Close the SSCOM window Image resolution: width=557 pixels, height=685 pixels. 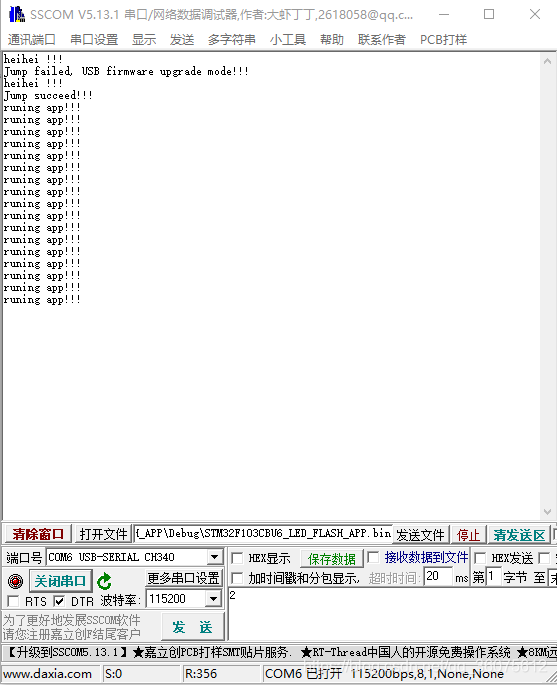coord(535,14)
